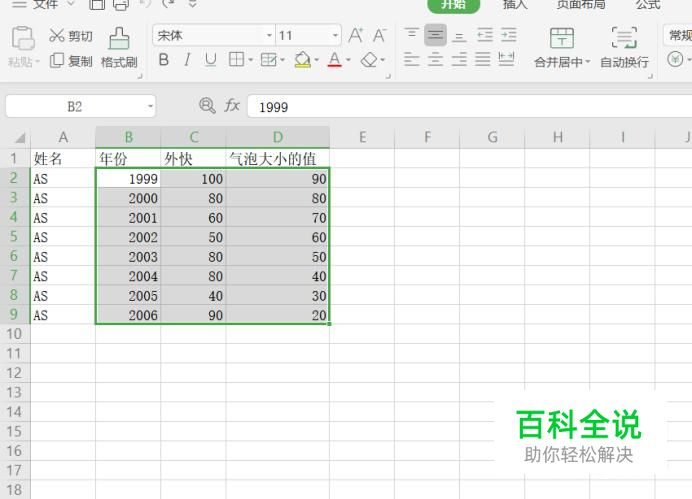Open the font name 宋体 dropdown
The image size is (692, 499).
point(270,35)
